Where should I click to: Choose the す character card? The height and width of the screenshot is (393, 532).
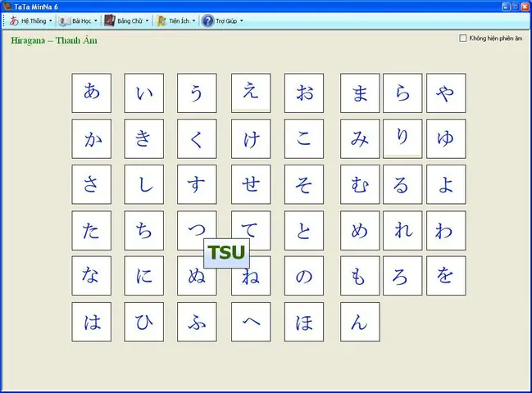pyautogui.click(x=197, y=185)
